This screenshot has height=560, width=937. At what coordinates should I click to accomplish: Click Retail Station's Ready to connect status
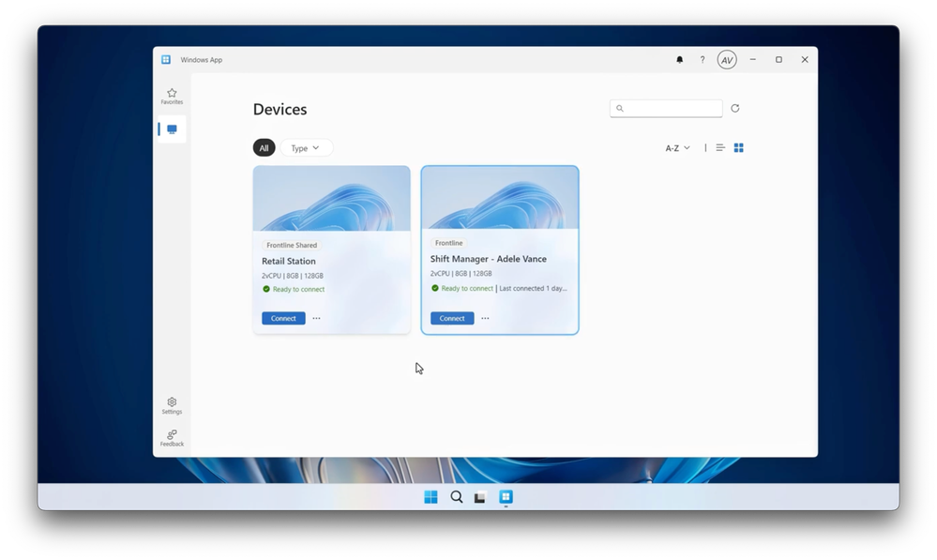294,289
